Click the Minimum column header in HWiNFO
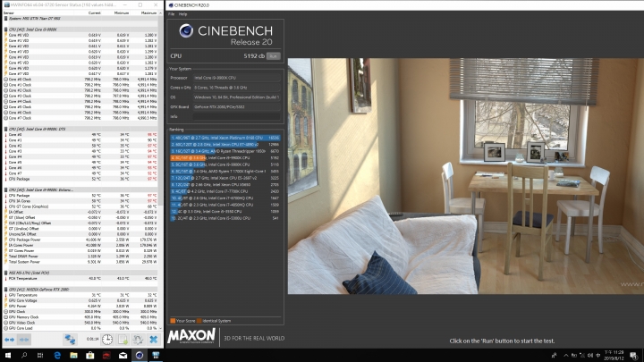644x362 pixels. tap(122, 13)
